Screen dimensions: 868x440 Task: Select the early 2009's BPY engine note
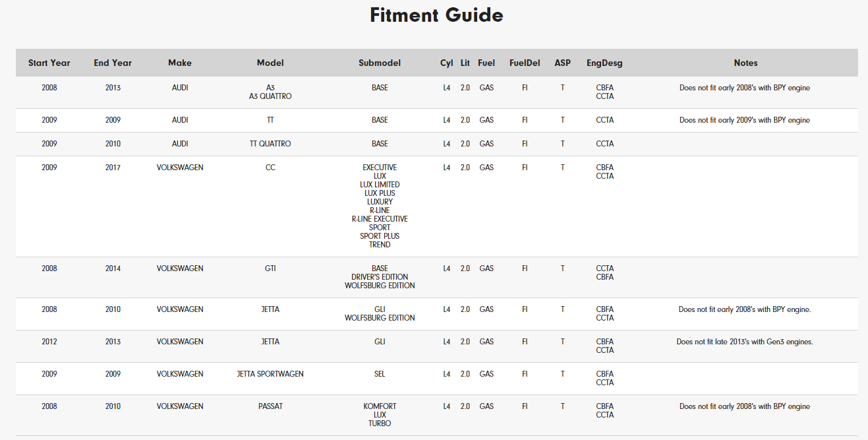click(x=745, y=120)
